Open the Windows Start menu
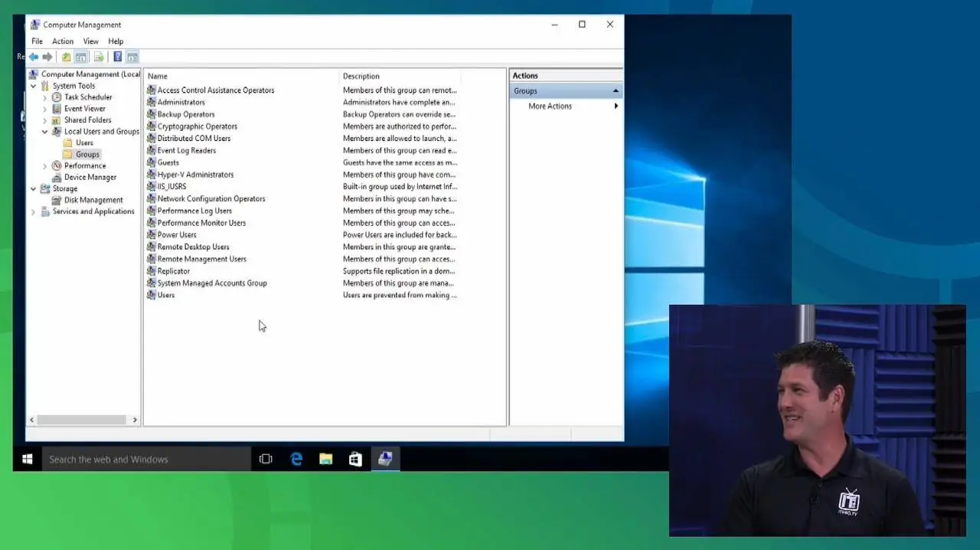Viewport: 980px width, 550px height. (28, 459)
